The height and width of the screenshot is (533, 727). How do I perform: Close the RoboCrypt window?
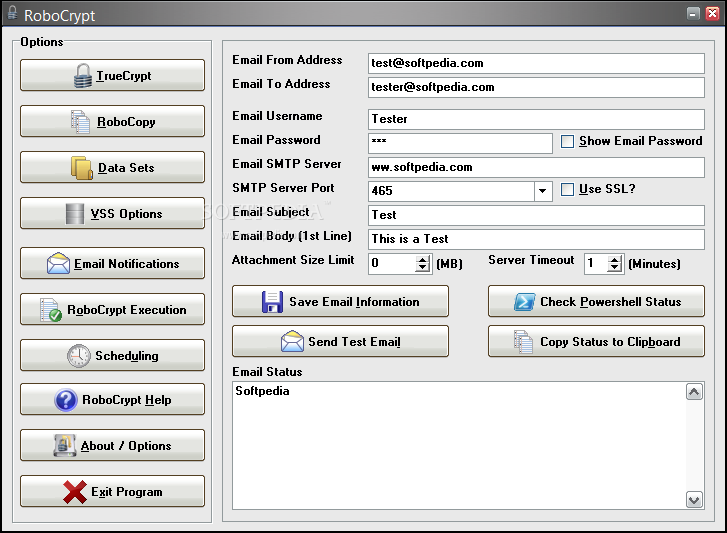click(712, 13)
